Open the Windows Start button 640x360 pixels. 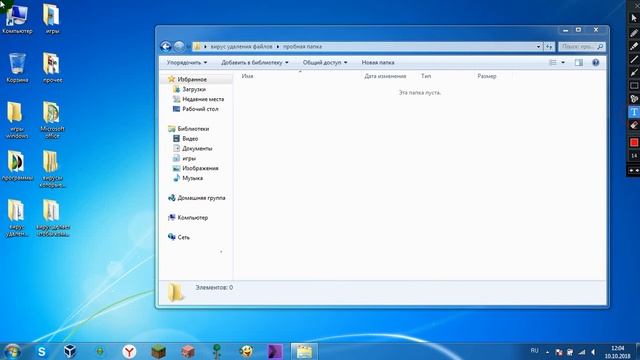pyautogui.click(x=12, y=351)
